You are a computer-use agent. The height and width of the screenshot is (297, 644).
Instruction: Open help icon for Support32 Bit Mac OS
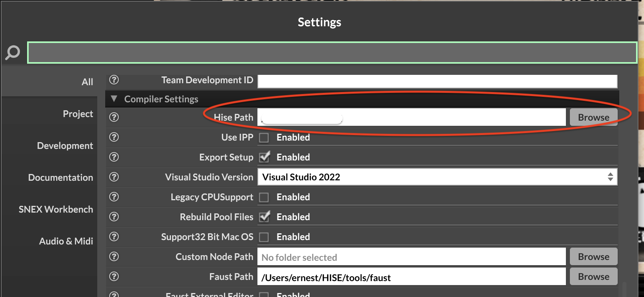click(114, 236)
